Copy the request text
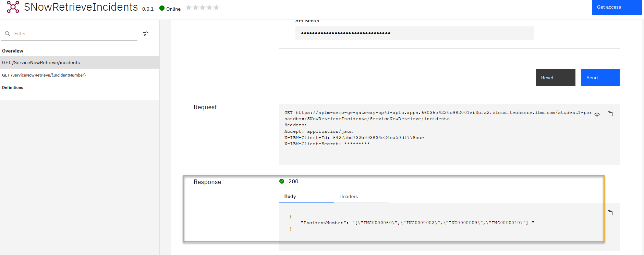Screen dimensions: 644x255 610,114
